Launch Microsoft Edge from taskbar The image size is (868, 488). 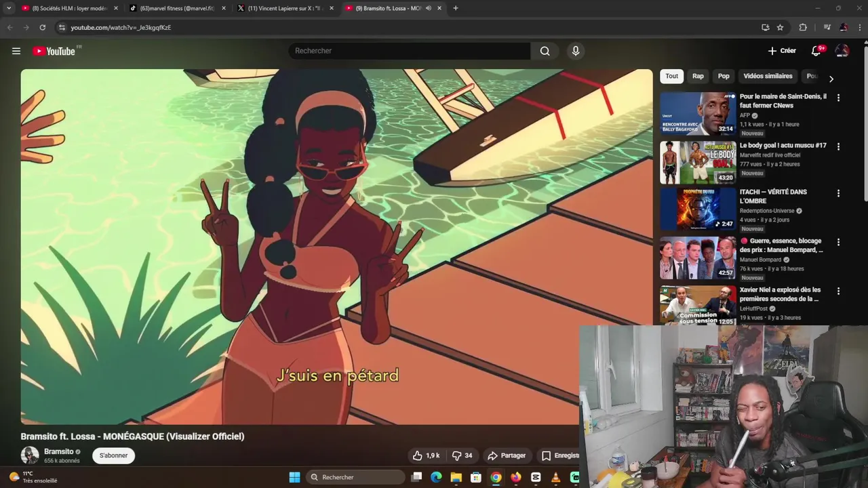[x=436, y=477]
